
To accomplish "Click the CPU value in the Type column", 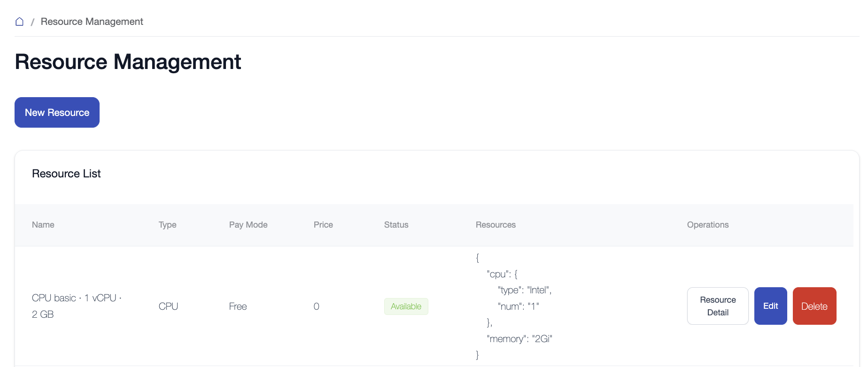I will [x=168, y=306].
